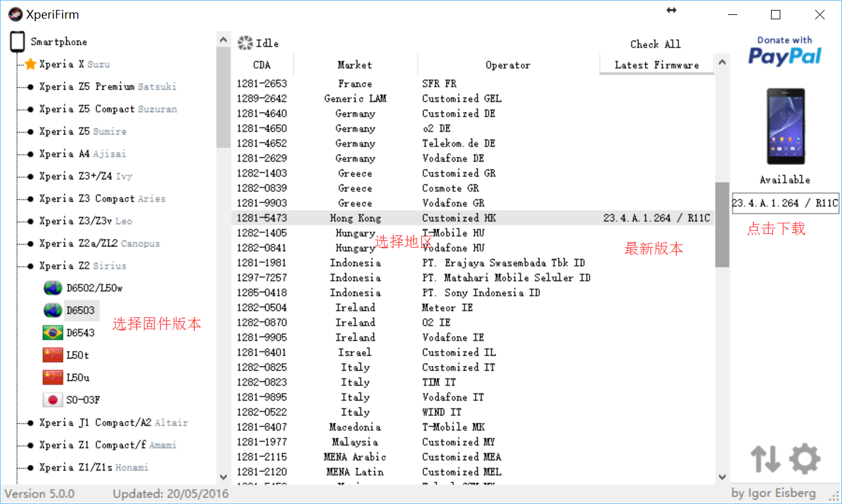Viewport: 842px width, 504px height.
Task: Select the Germany o2 DE row
Action: coord(473,128)
